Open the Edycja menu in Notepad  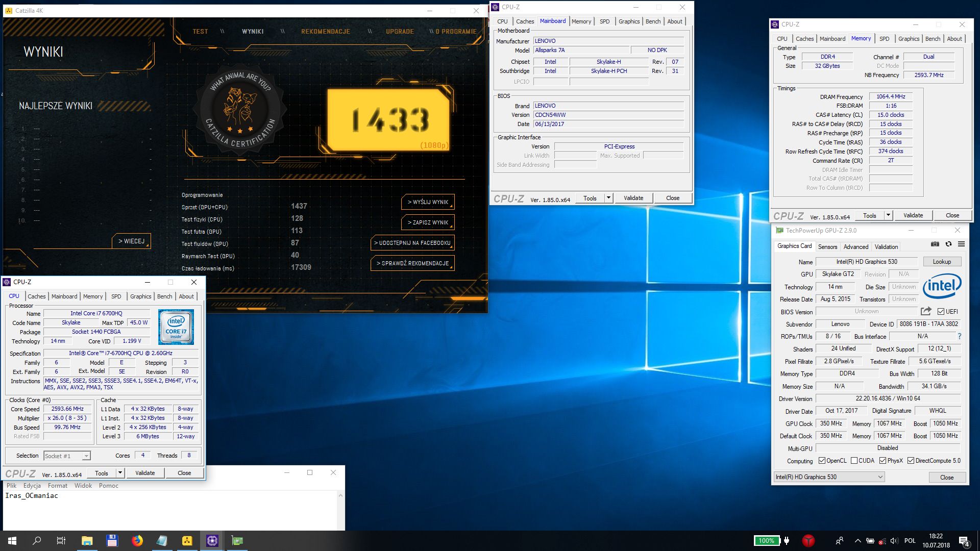pyautogui.click(x=32, y=486)
